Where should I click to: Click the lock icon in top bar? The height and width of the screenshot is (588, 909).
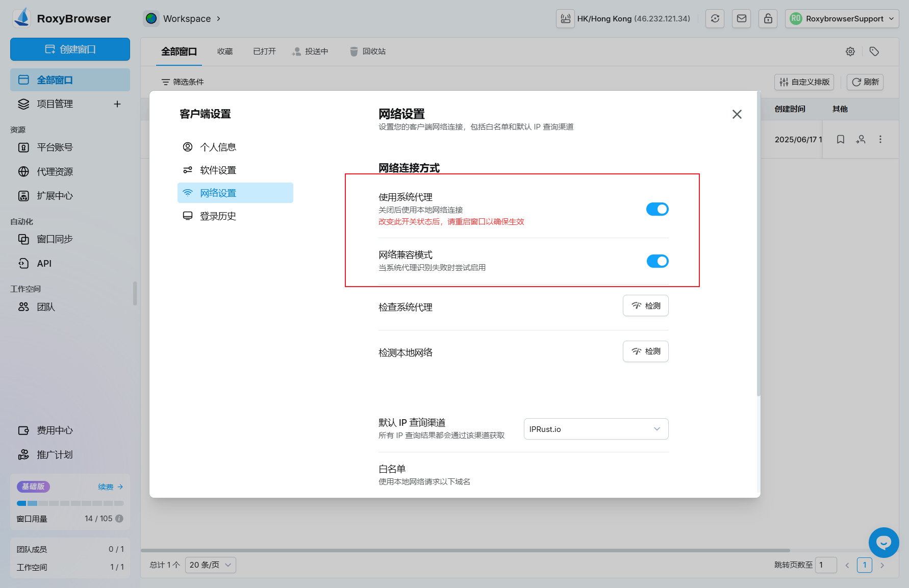tap(768, 19)
